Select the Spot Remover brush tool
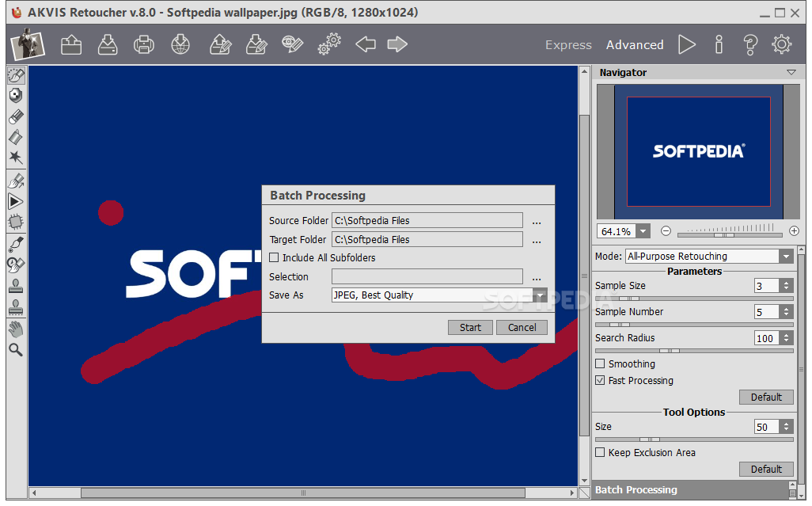This screenshot has height=506, width=812. coord(16,243)
